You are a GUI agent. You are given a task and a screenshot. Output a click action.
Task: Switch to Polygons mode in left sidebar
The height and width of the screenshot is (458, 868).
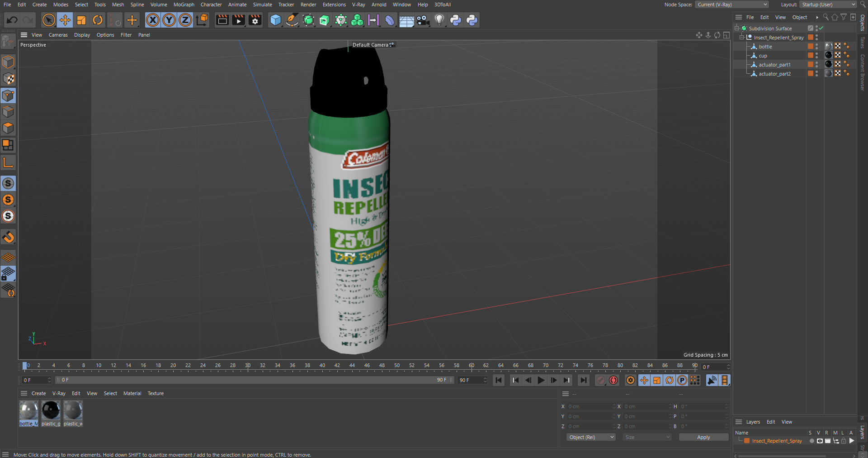tap(8, 128)
